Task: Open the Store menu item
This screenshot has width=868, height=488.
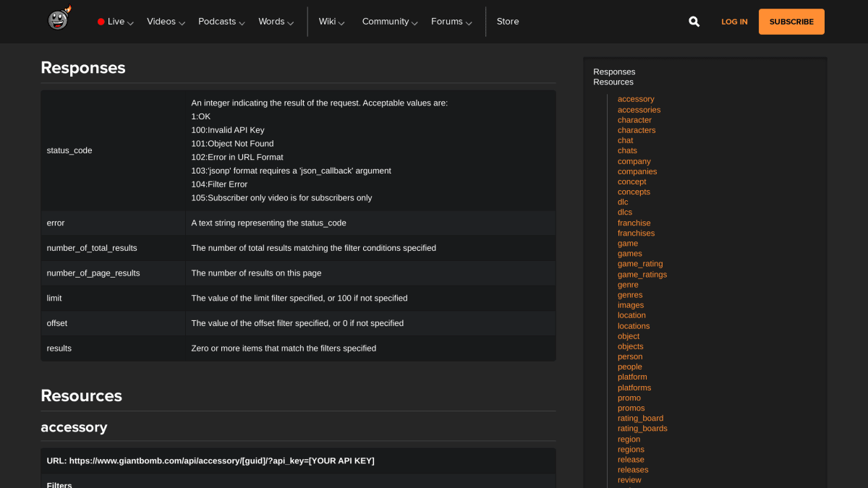Action: click(x=508, y=22)
